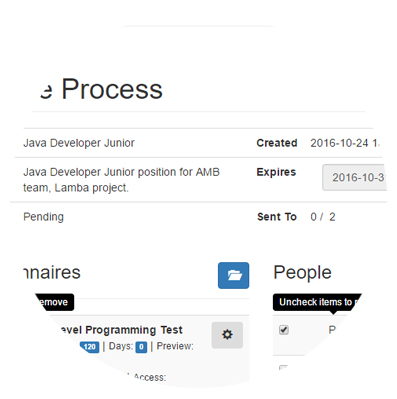This screenshot has width=397, height=399.
Task: Click the 'Uncheck items to' tooltip
Action: 317,303
